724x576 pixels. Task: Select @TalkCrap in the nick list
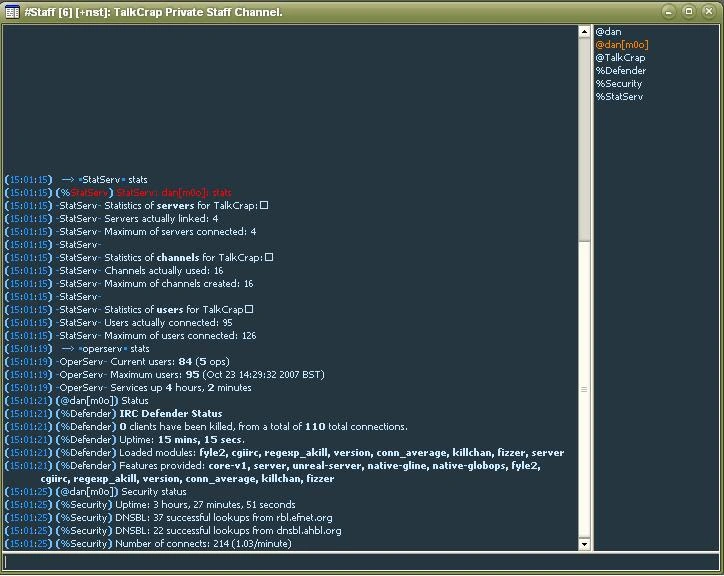pyautogui.click(x=620, y=58)
